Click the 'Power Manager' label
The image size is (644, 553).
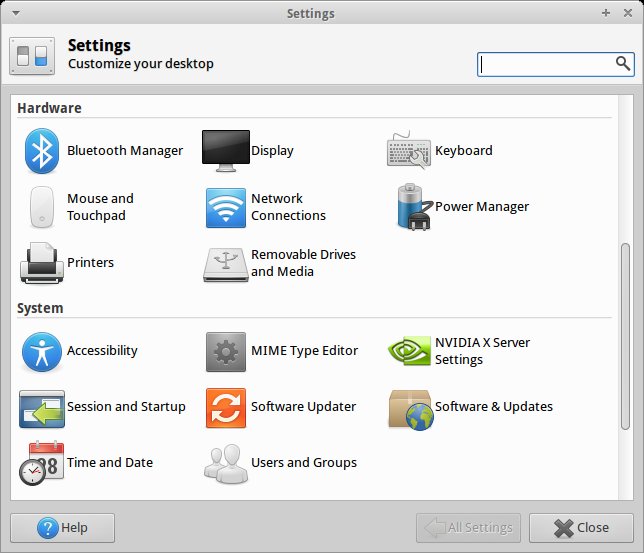pos(482,207)
